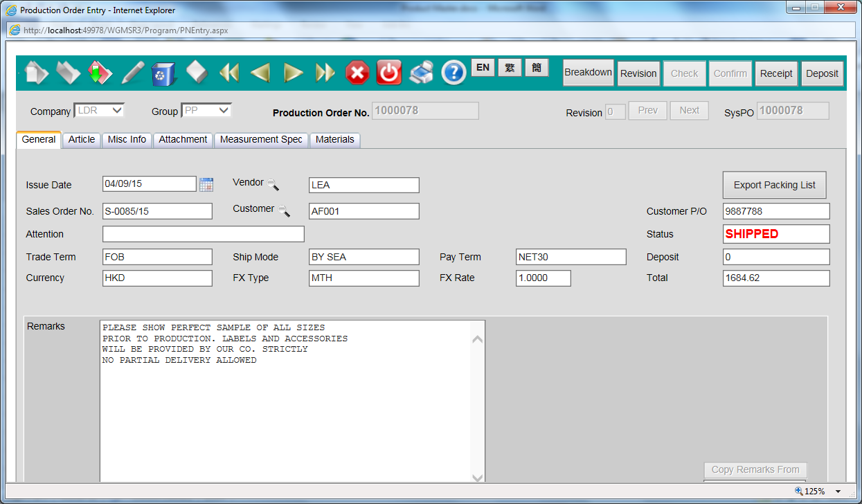
Task: Search for a Vendor with the magnifier
Action: 273,184
